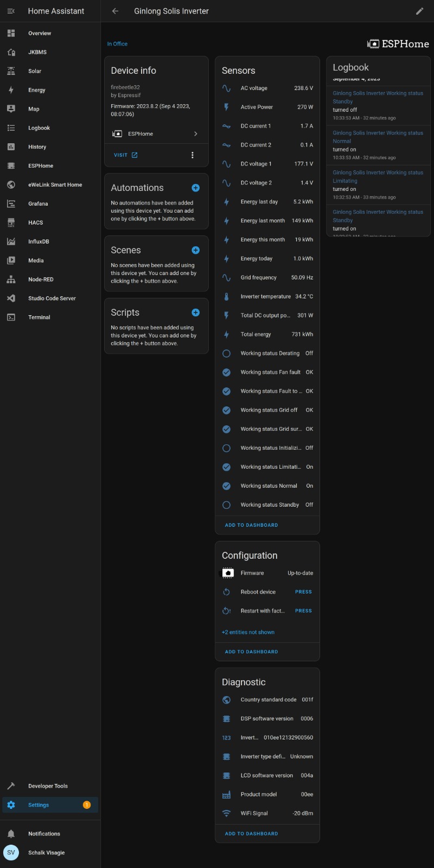The width and height of the screenshot is (434, 868).
Task: Click the Developer Tools hammer icon
Action: (11, 786)
